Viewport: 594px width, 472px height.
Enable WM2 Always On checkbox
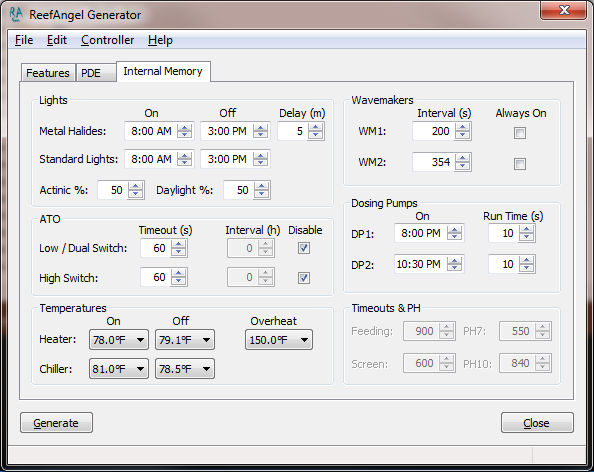tap(520, 164)
